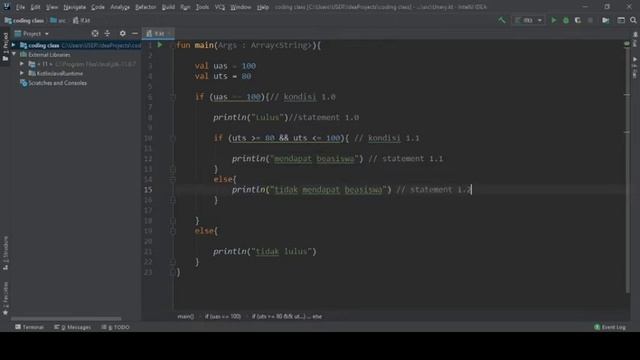Viewport: 640px width, 360px height.
Task: Click coding class breadcrumb in navigation bar
Action: pyautogui.click(x=24, y=20)
